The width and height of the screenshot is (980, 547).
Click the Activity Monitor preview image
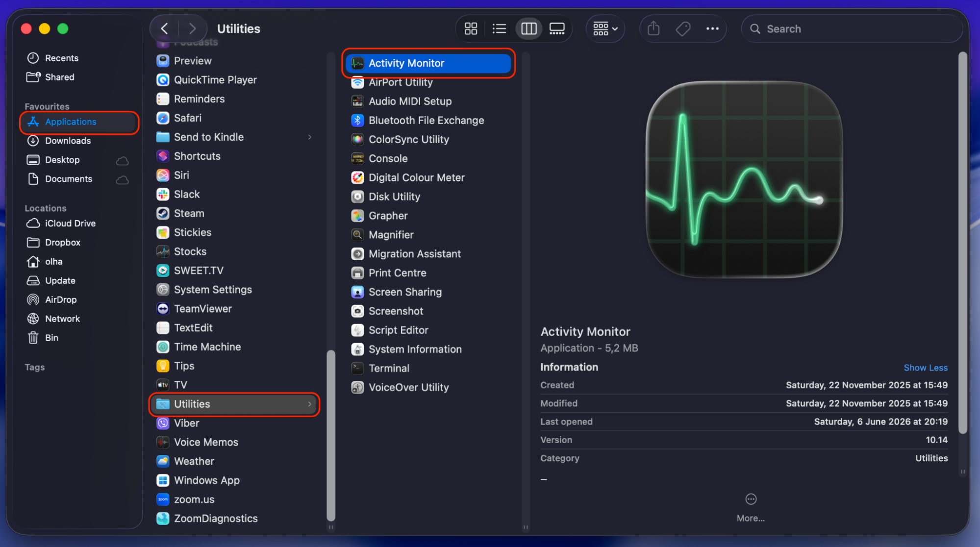pyautogui.click(x=744, y=179)
